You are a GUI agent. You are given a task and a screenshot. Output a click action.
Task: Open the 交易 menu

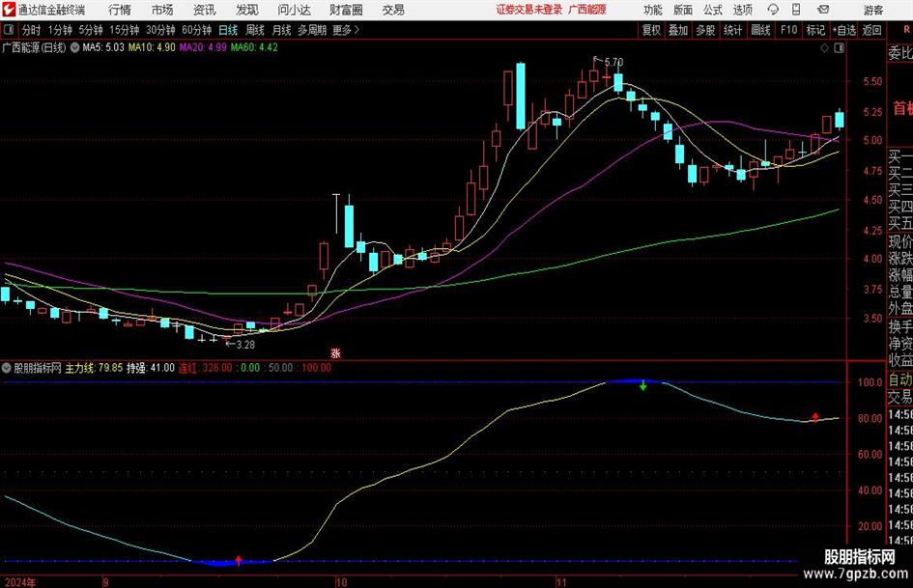(393, 10)
